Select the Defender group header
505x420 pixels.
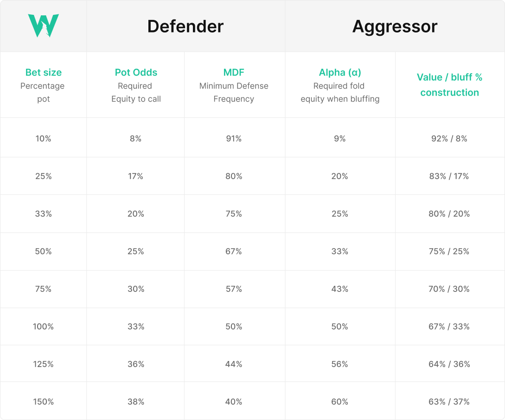[x=185, y=26]
